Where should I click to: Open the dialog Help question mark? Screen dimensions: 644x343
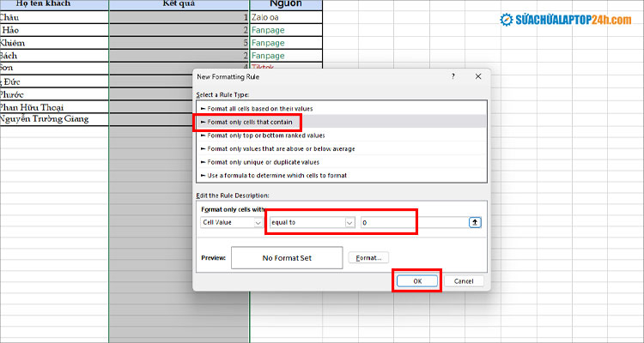[453, 76]
